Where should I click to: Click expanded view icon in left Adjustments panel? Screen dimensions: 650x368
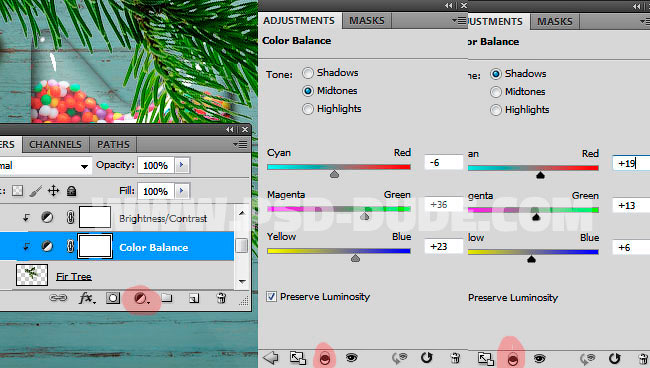point(298,358)
